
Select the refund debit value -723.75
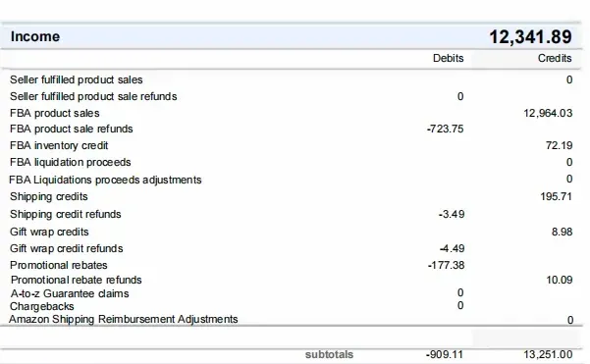point(445,129)
